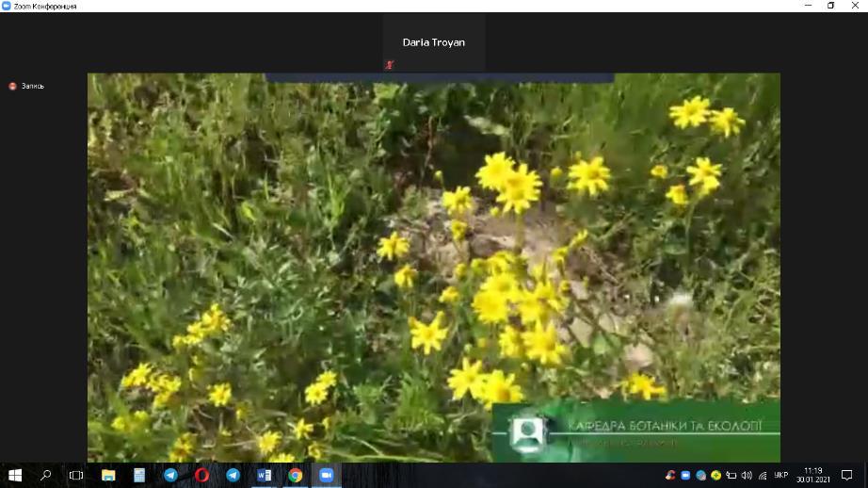Viewport: 868px width, 488px height.
Task: Click the active Zoom taskbar icon
Action: [x=326, y=476]
